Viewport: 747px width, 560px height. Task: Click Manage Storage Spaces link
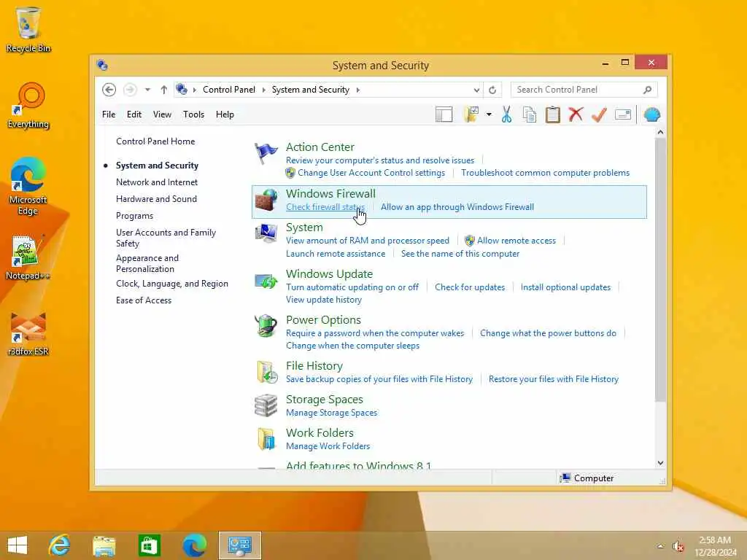point(332,413)
